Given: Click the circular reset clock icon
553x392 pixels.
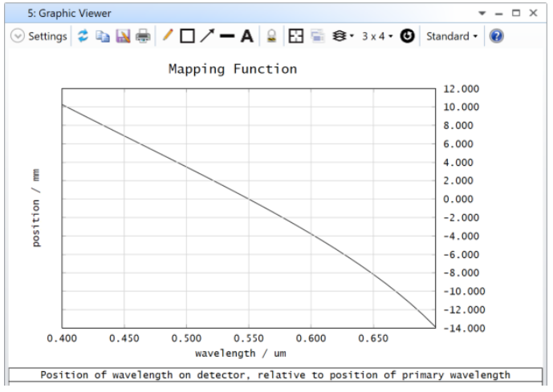Looking at the screenshot, I should click(x=407, y=36).
